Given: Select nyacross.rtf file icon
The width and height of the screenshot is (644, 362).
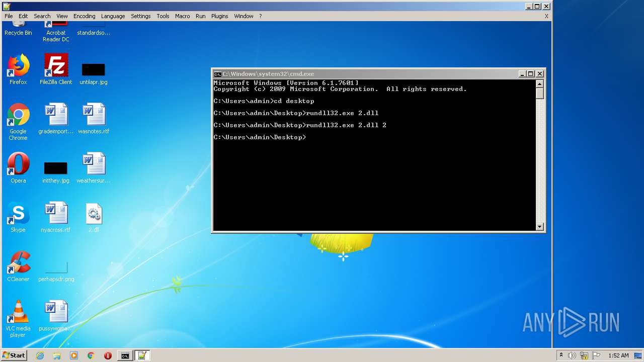Looking at the screenshot, I should pos(56,217).
